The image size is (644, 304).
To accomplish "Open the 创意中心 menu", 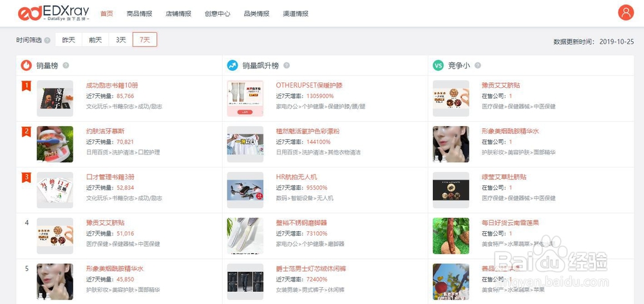I will pyautogui.click(x=217, y=14).
